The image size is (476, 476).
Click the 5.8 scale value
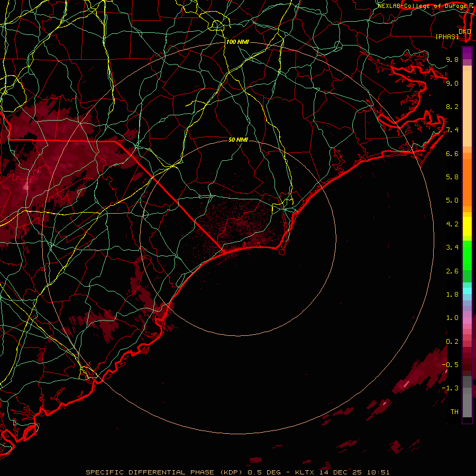[x=452, y=177]
